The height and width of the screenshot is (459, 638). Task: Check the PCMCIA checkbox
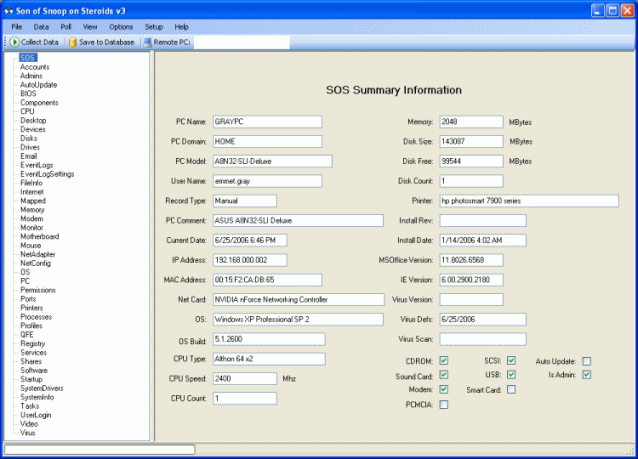click(x=443, y=405)
